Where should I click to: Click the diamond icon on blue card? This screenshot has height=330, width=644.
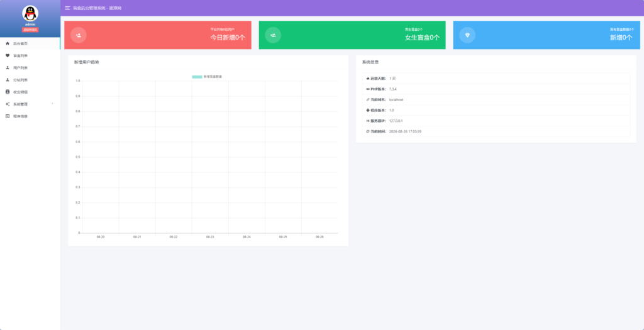[x=467, y=35]
